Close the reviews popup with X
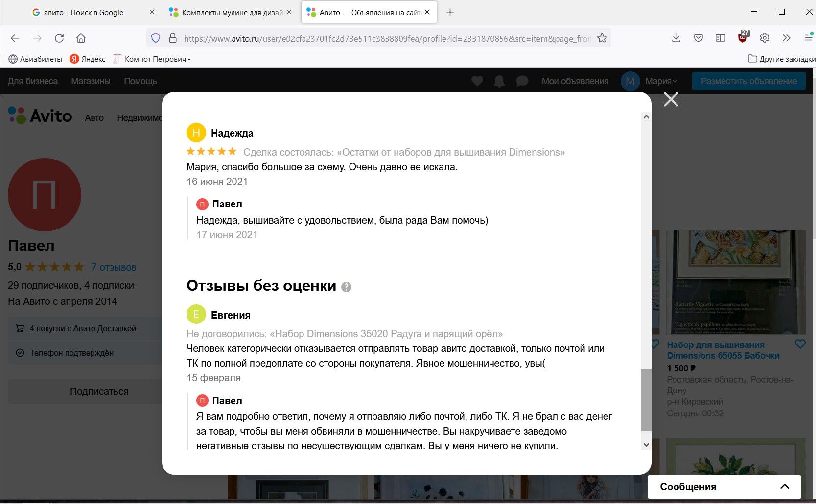Screen dimensions: 816x504 point(671,99)
